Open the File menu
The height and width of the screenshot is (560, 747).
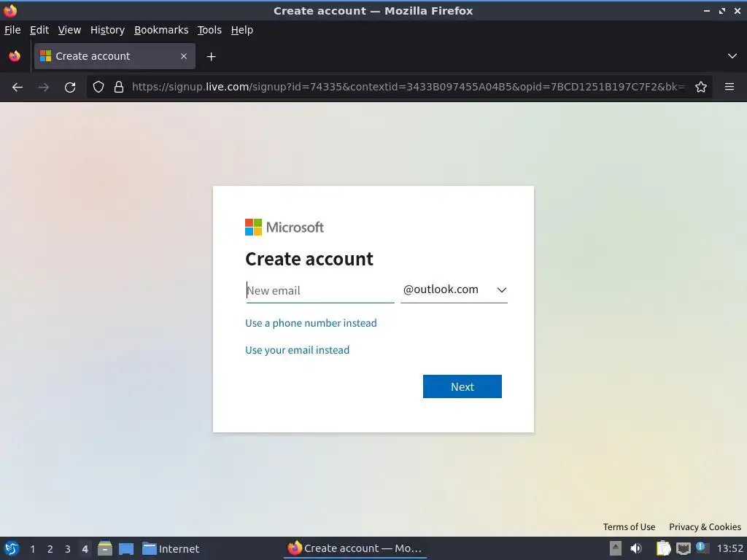point(12,30)
